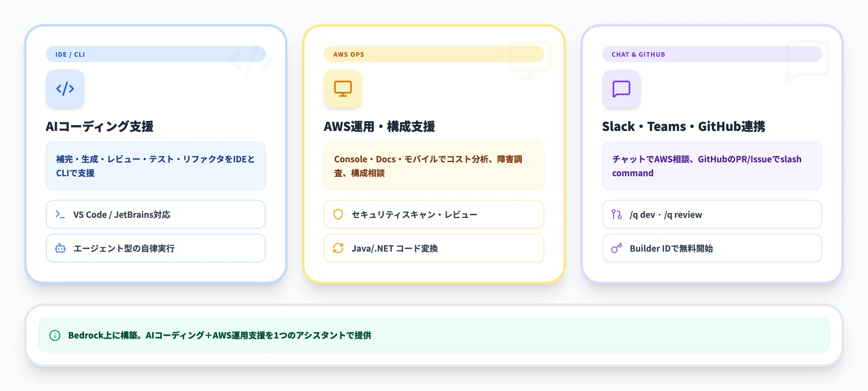Select the terminal icon next to VS Code / JetBrains対応
The image size is (868, 391).
point(60,215)
